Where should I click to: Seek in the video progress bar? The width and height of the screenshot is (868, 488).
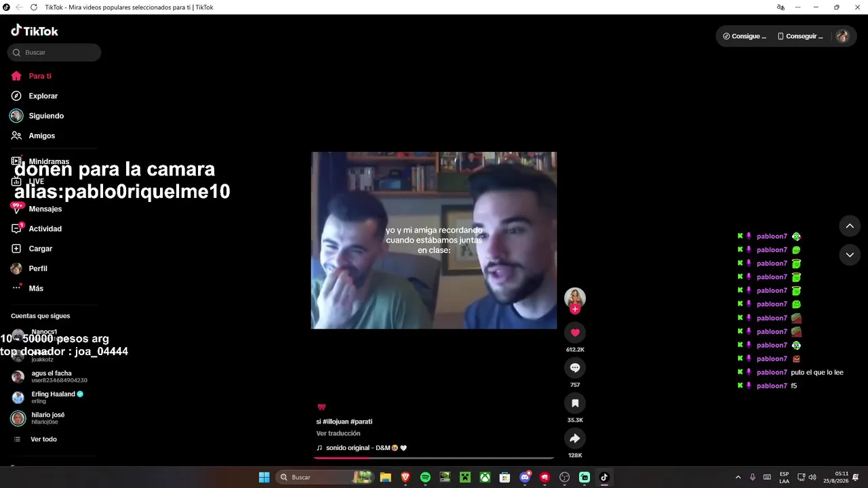434,458
